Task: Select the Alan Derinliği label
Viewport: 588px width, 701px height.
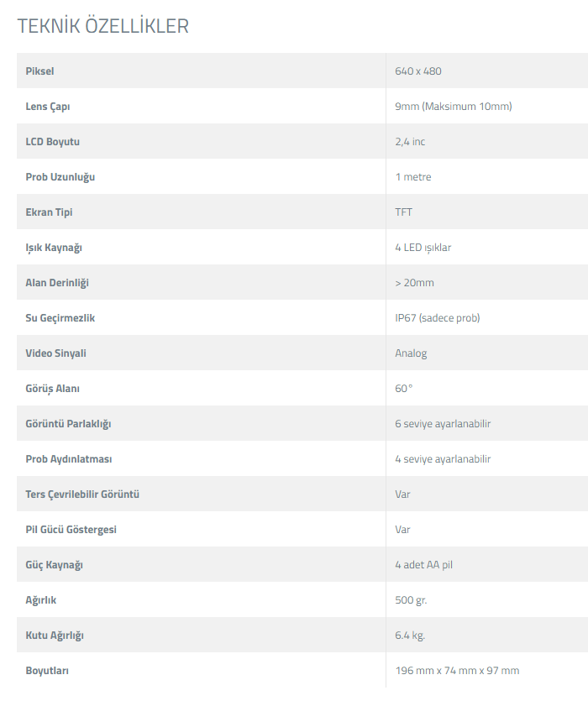Action: tap(57, 283)
